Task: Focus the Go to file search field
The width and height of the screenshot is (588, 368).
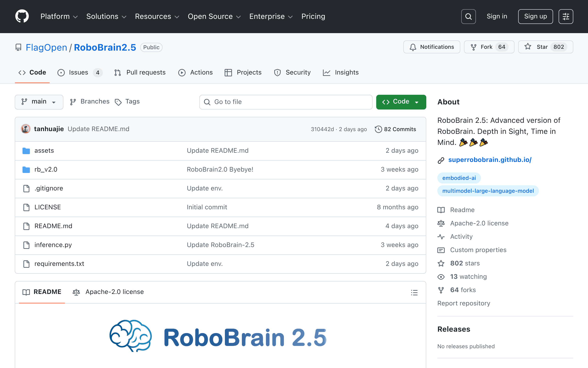Action: point(286,102)
